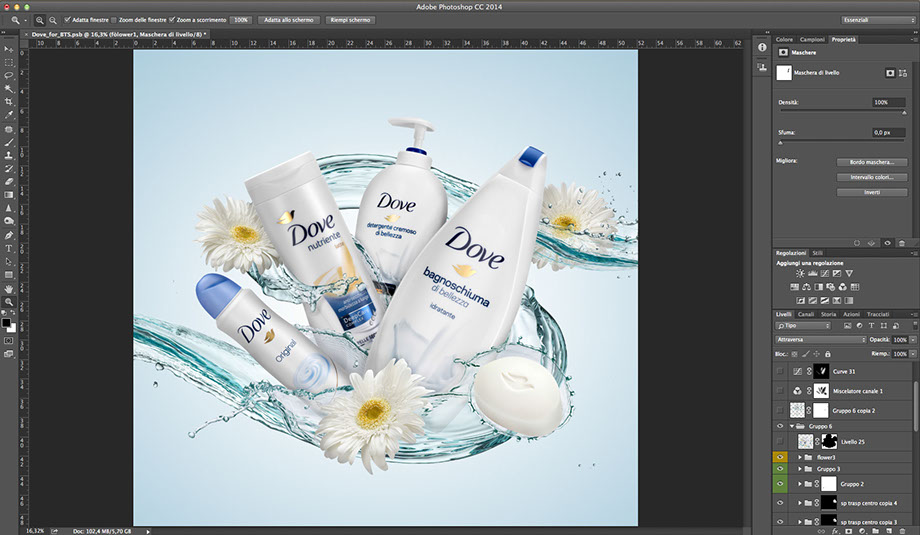Screen dimensions: 920x535
Task: Select the Pen tool
Action: (x=9, y=235)
